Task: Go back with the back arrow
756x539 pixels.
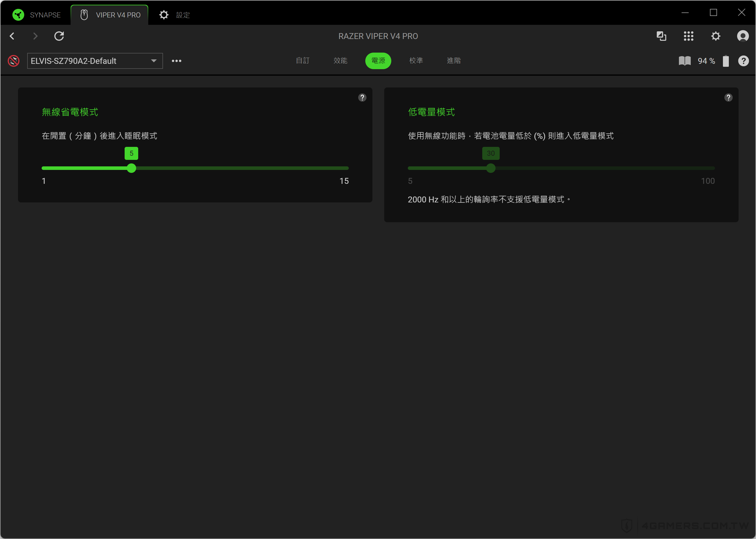Action: tap(12, 36)
